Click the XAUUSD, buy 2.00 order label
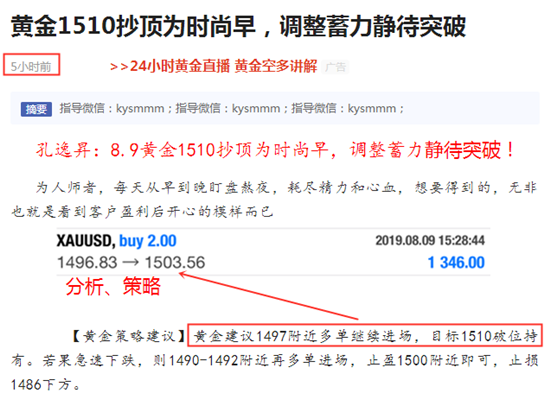 (116, 241)
